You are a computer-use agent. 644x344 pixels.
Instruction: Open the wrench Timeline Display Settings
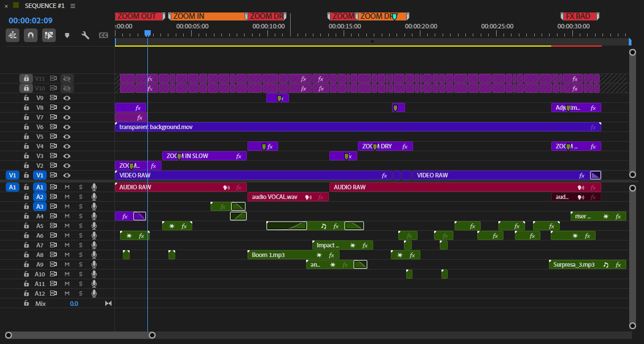coord(85,35)
